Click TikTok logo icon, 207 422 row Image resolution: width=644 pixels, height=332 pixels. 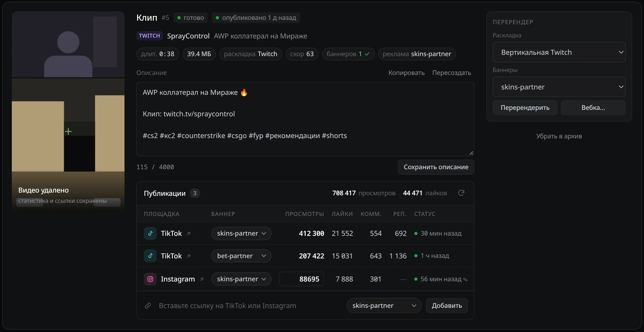pos(150,256)
